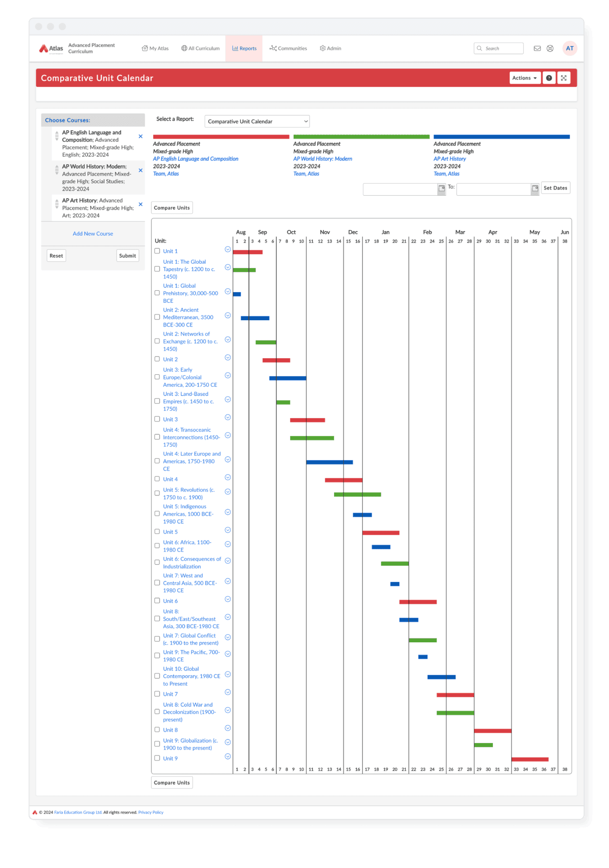Check the Unit 1 checkbox
The height and width of the screenshot is (868, 609).
point(157,251)
